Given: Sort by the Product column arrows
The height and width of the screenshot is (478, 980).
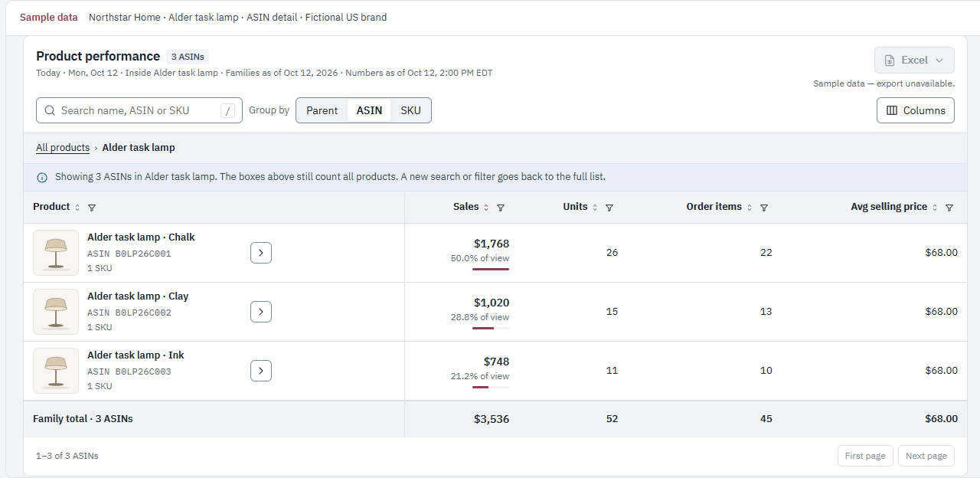Looking at the screenshot, I should tap(77, 207).
